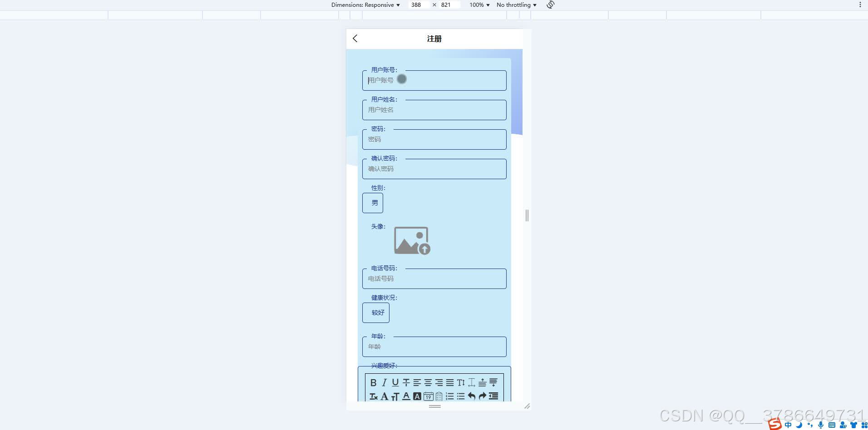This screenshot has width=868, height=430.
Task: Toggle the IME Chinese/English mode (中)
Action: tap(788, 425)
